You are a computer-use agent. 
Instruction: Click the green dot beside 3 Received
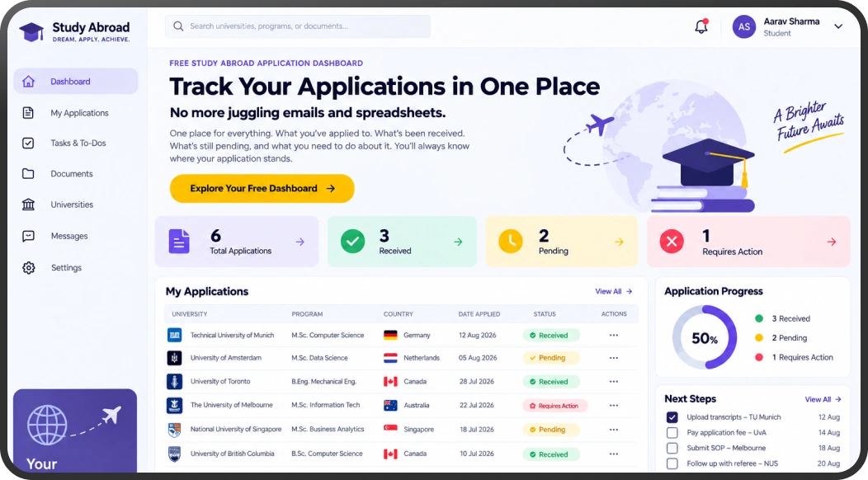pos(759,318)
